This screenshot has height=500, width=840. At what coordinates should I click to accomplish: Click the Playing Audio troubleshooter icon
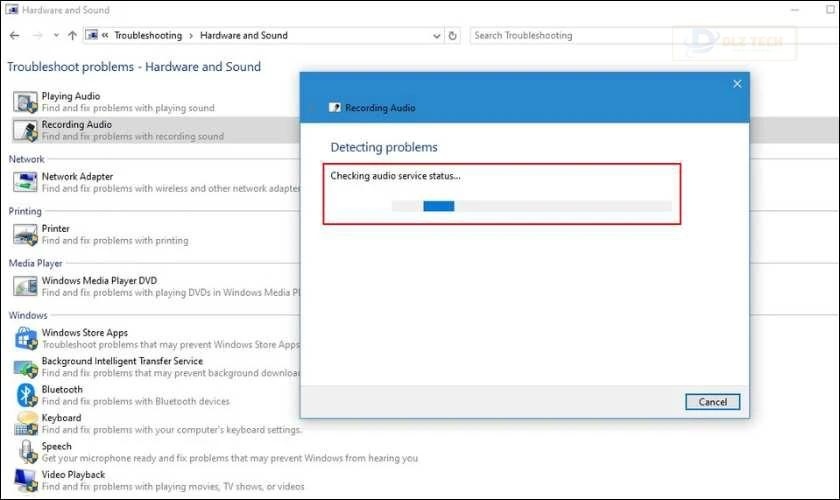pos(25,102)
